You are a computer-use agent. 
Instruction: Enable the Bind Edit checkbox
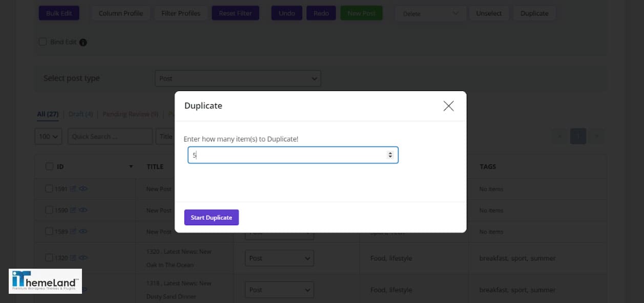pyautogui.click(x=43, y=41)
